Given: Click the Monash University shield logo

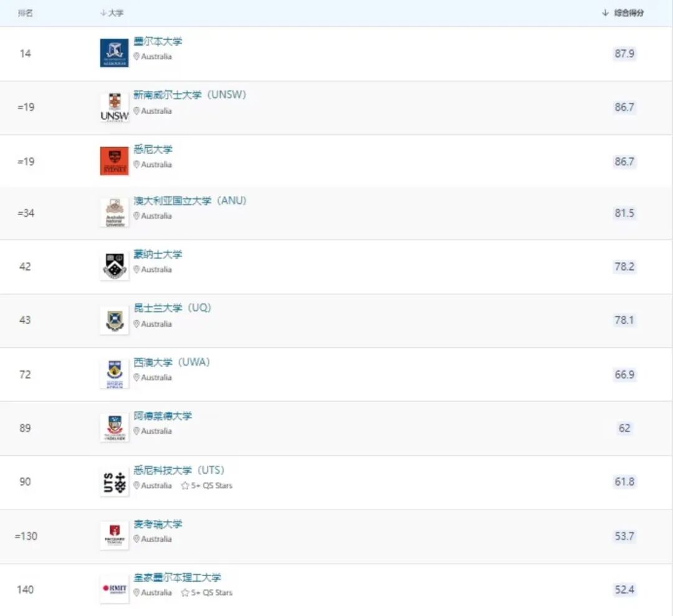Looking at the screenshot, I should (114, 266).
